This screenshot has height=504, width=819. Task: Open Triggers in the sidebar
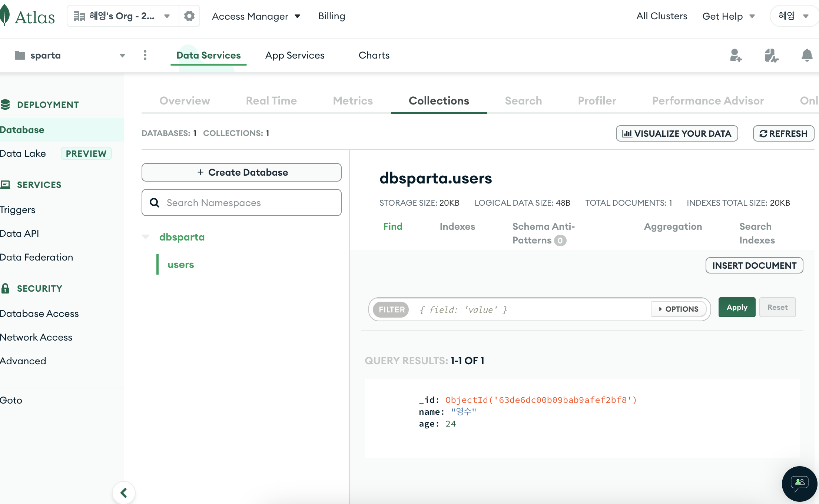pos(17,210)
